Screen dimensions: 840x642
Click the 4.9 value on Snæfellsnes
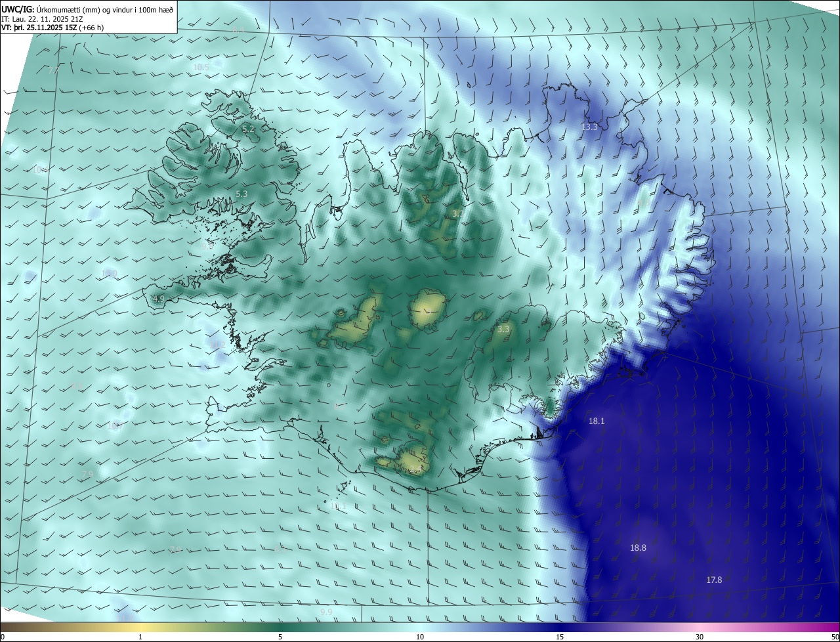coord(159,299)
